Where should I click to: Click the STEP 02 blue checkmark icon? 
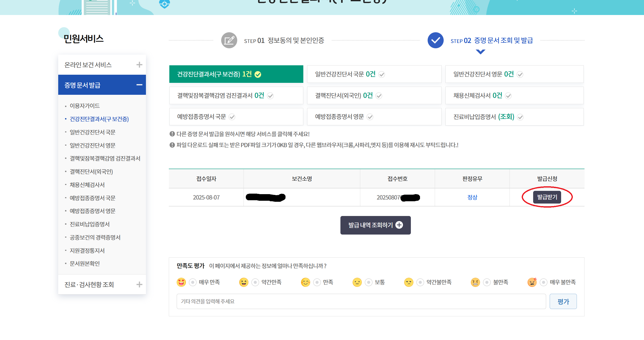[435, 40]
